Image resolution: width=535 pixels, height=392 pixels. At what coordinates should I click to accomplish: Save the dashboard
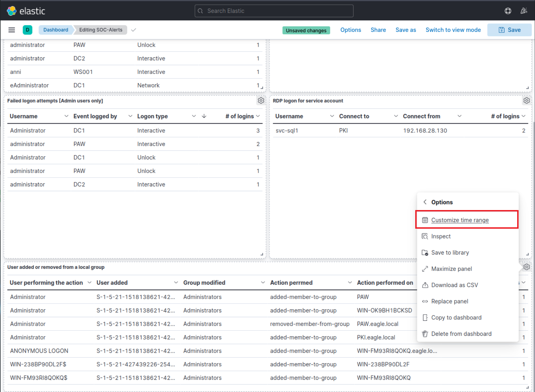pyautogui.click(x=509, y=30)
